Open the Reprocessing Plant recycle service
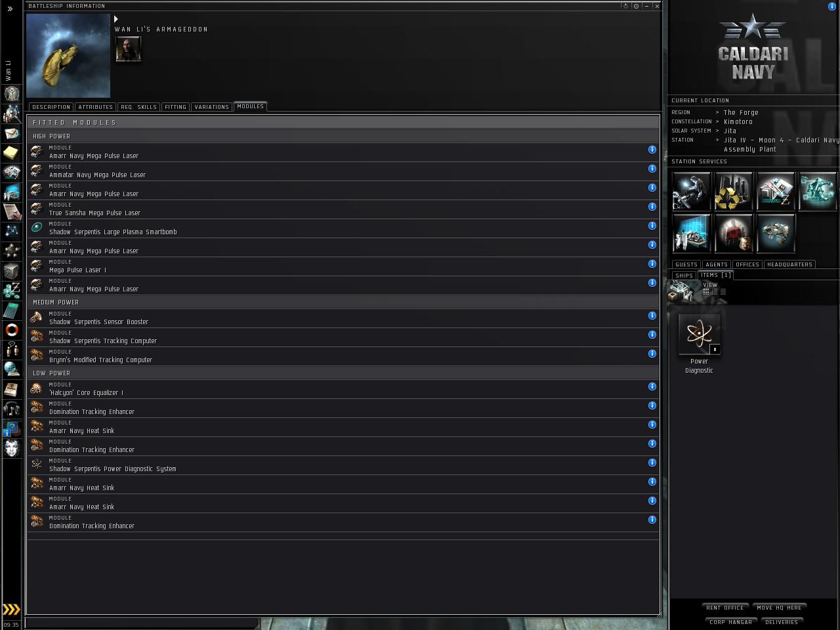This screenshot has width=840, height=630. (x=734, y=191)
